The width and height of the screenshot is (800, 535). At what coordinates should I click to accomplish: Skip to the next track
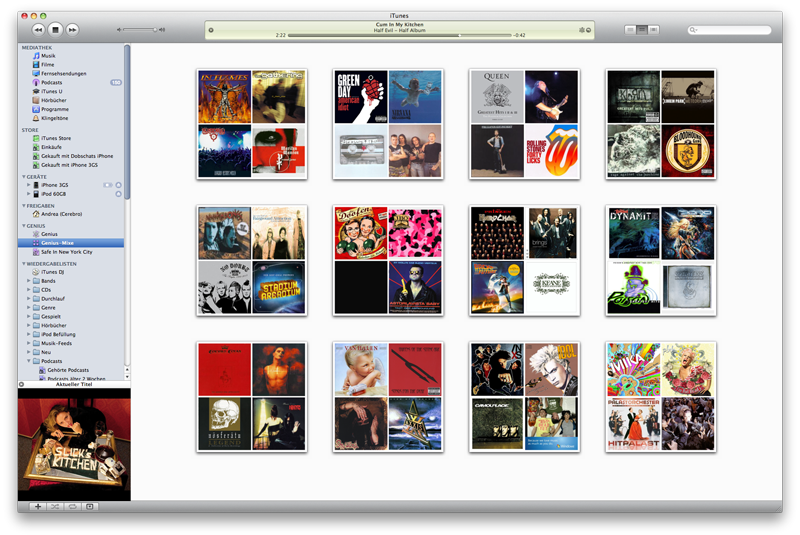72,30
